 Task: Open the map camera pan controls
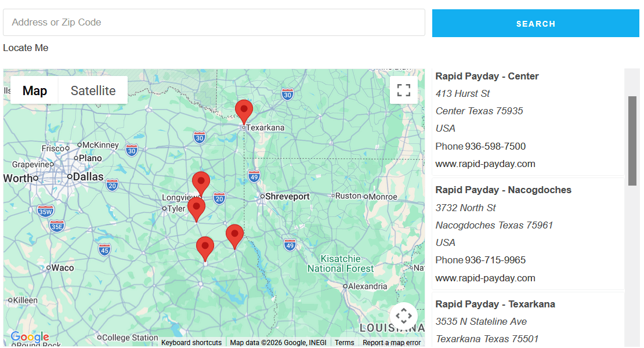[403, 316]
